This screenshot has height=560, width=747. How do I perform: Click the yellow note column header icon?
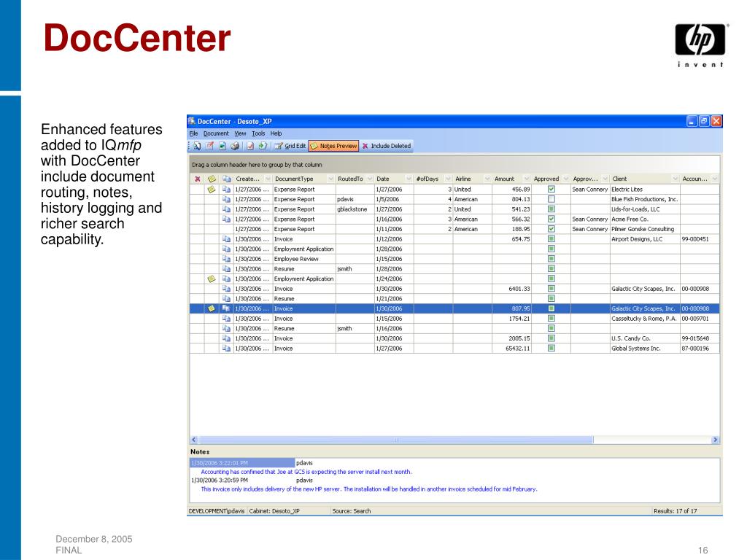coord(212,179)
